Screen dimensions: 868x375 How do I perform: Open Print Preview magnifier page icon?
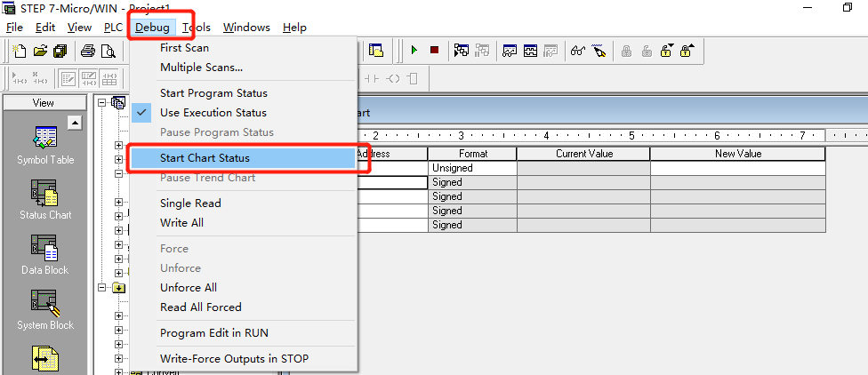(x=108, y=51)
